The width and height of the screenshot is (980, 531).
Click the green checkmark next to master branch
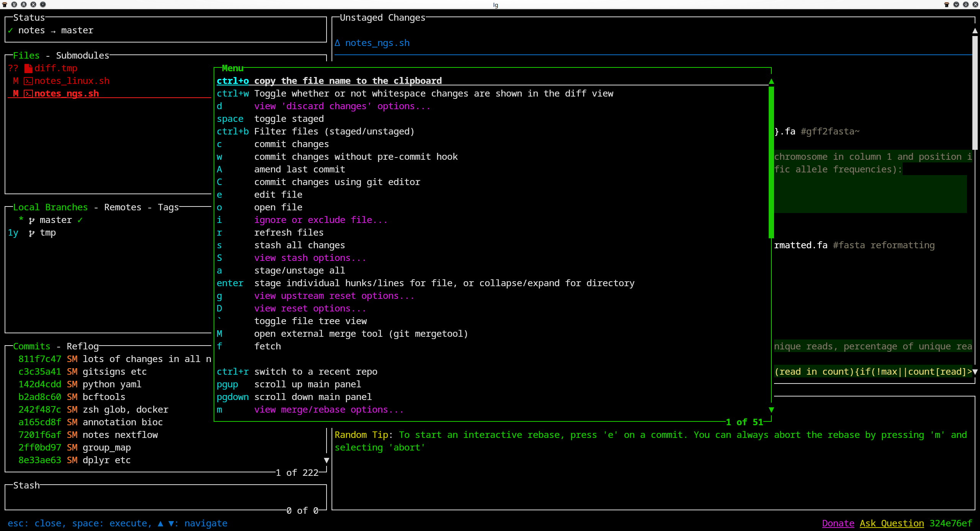click(80, 220)
